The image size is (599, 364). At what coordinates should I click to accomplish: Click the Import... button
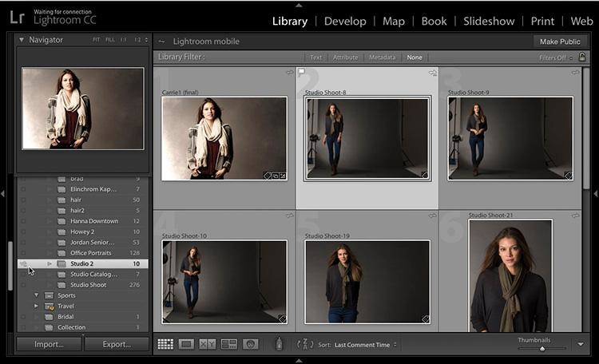pos(49,344)
